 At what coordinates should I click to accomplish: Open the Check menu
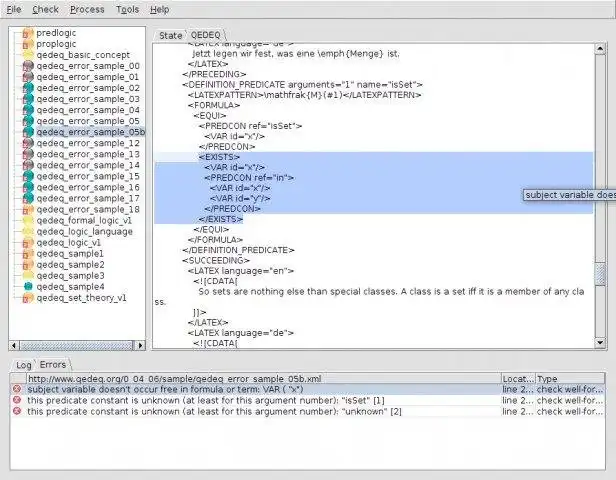click(45, 9)
